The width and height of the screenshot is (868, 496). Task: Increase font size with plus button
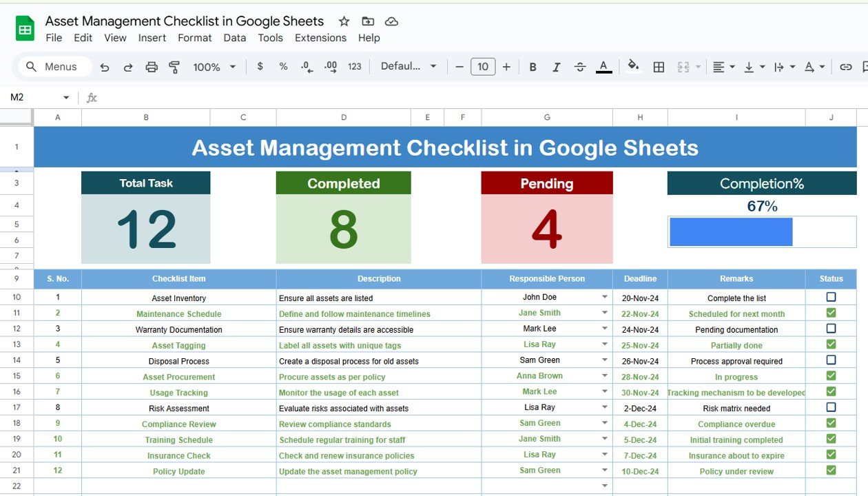tap(506, 67)
